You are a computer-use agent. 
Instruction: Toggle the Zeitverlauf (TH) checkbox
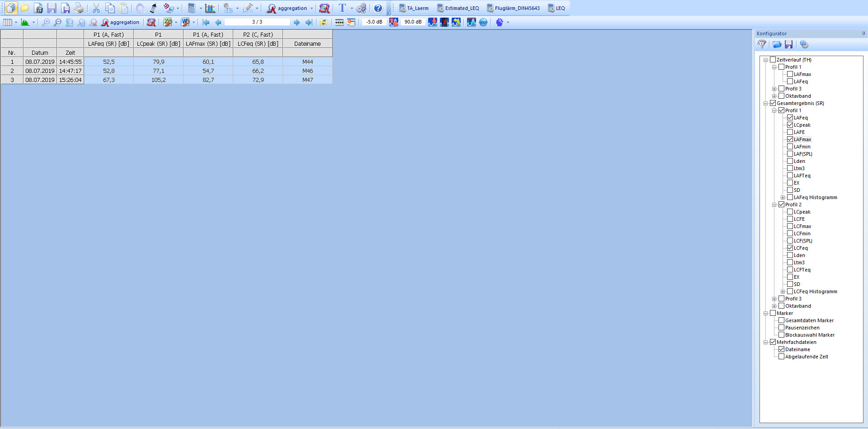click(x=773, y=60)
